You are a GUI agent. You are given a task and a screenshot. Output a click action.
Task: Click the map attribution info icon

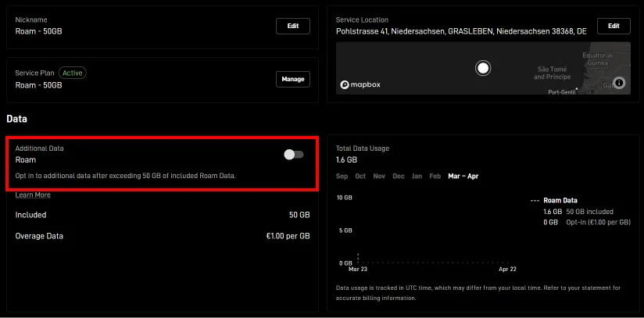[x=619, y=82]
